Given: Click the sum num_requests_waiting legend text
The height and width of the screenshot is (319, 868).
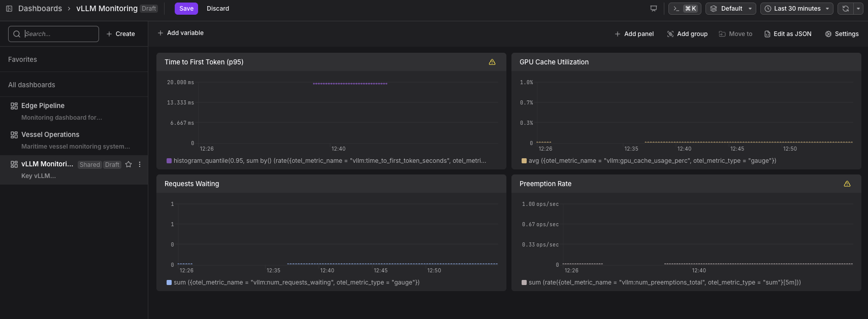Looking at the screenshot, I should pyautogui.click(x=297, y=282).
